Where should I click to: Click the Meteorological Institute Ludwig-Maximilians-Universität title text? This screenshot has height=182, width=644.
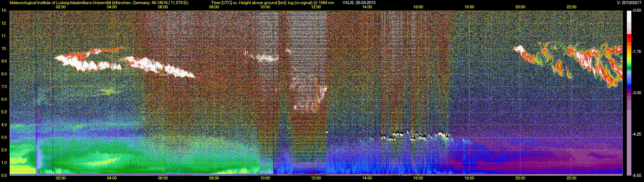(99, 3)
